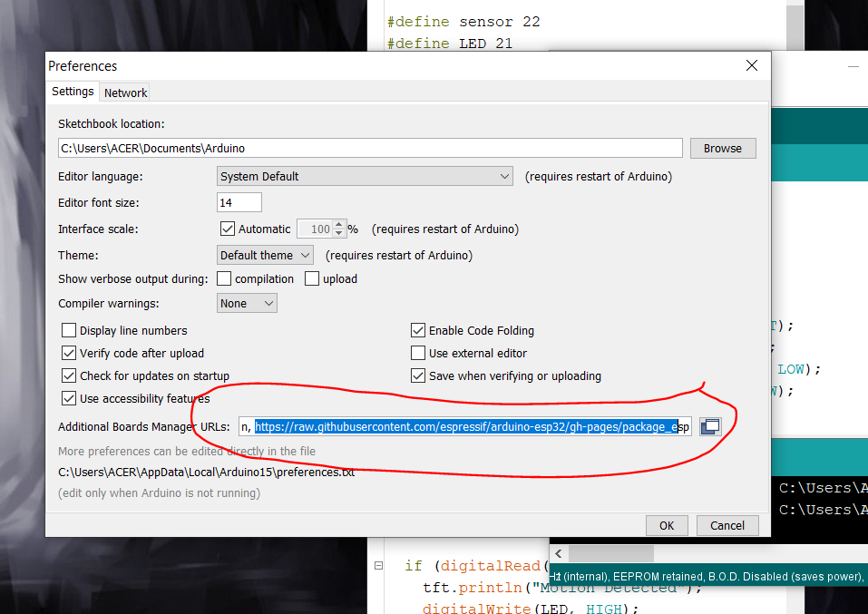Click the horizontal scrollbar thumb in Arduino console
This screenshot has width=868, height=614.
click(x=611, y=553)
